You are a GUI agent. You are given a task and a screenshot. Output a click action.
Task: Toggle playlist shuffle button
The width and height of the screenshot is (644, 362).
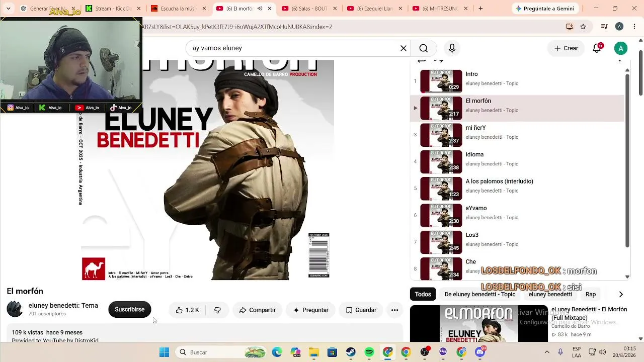click(438, 61)
